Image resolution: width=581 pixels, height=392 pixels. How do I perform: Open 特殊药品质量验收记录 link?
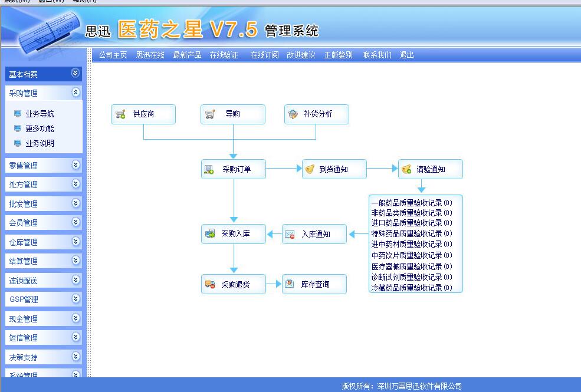click(412, 233)
